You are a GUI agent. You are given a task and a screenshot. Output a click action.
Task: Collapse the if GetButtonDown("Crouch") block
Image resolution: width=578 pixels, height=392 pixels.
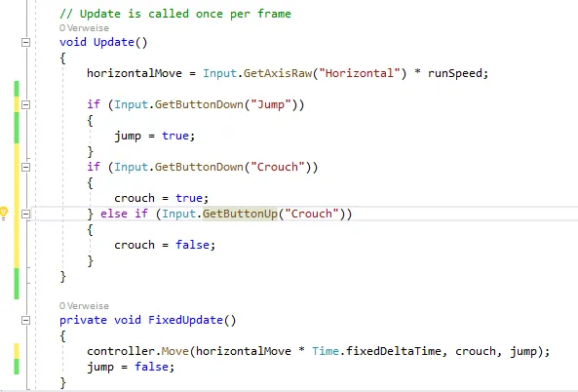[25, 167]
